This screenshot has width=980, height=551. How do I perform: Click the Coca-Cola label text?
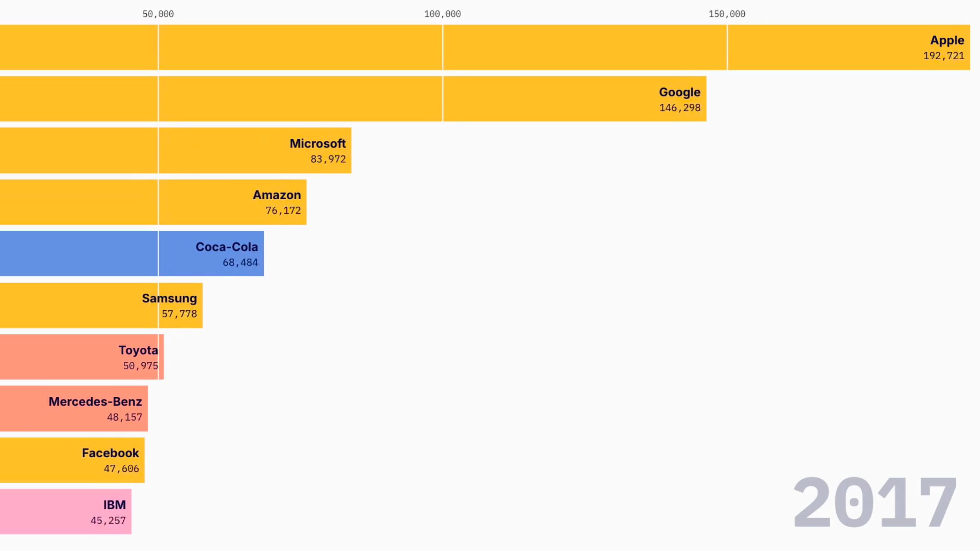(x=227, y=247)
